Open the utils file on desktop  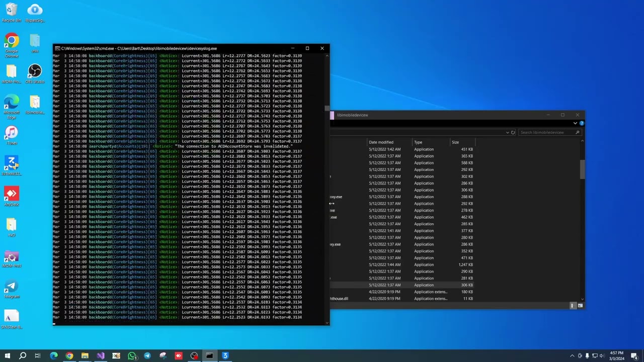pos(35,43)
